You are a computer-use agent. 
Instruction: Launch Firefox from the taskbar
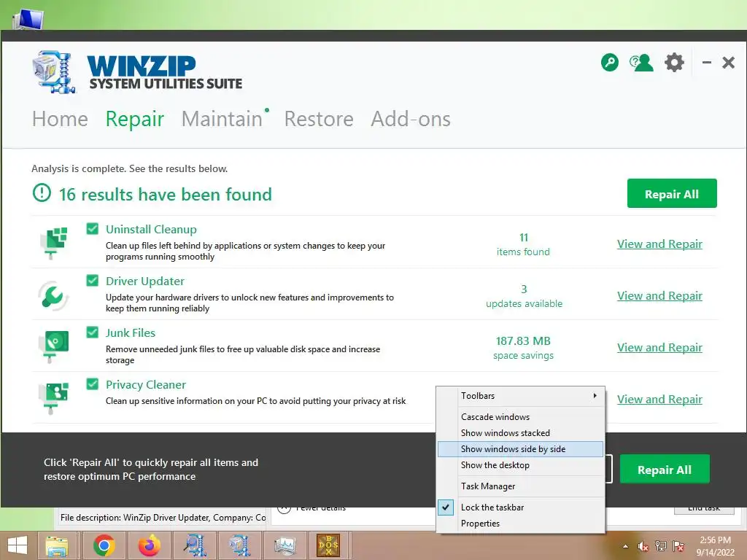(149, 545)
